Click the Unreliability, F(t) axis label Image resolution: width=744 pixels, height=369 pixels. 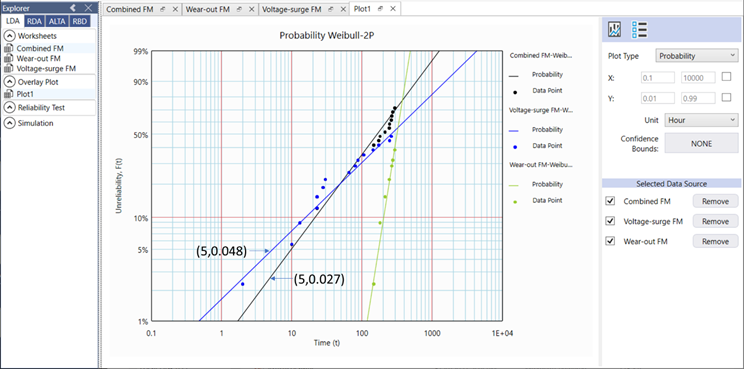pyautogui.click(x=119, y=186)
